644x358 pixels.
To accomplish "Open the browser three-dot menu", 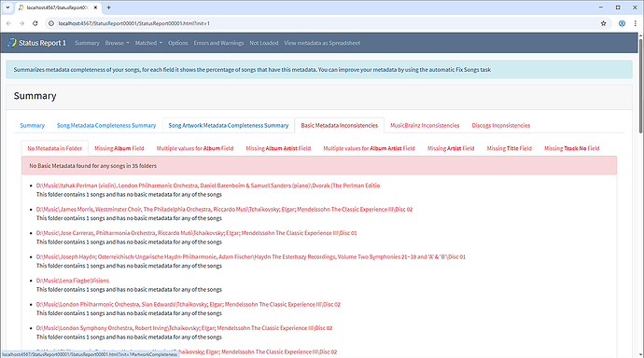I will pos(635,23).
